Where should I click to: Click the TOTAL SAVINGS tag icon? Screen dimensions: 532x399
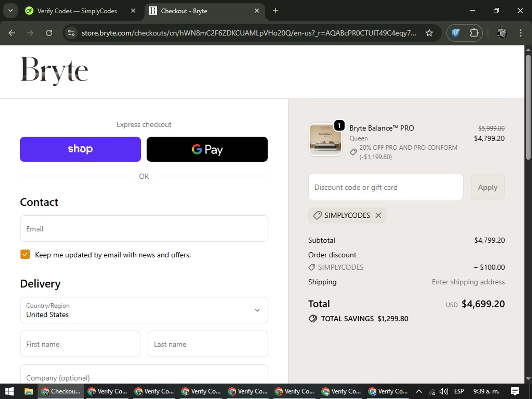coord(313,318)
